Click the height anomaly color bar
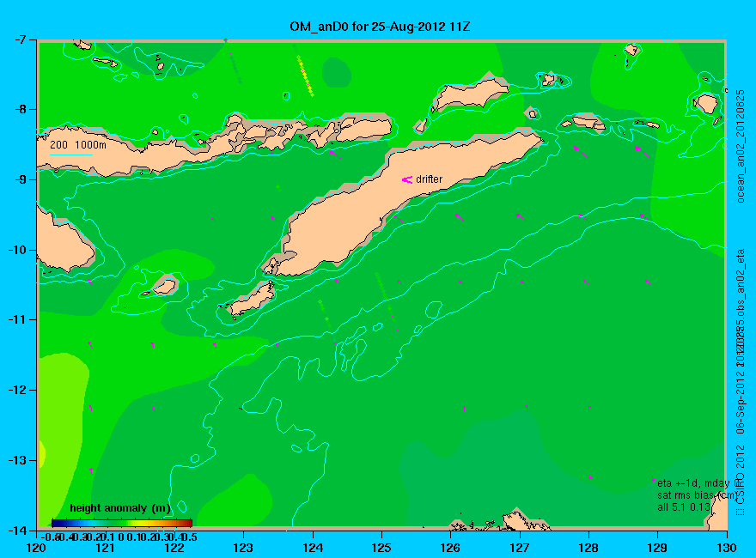Viewport: 756px width, 558px height. pos(122,523)
